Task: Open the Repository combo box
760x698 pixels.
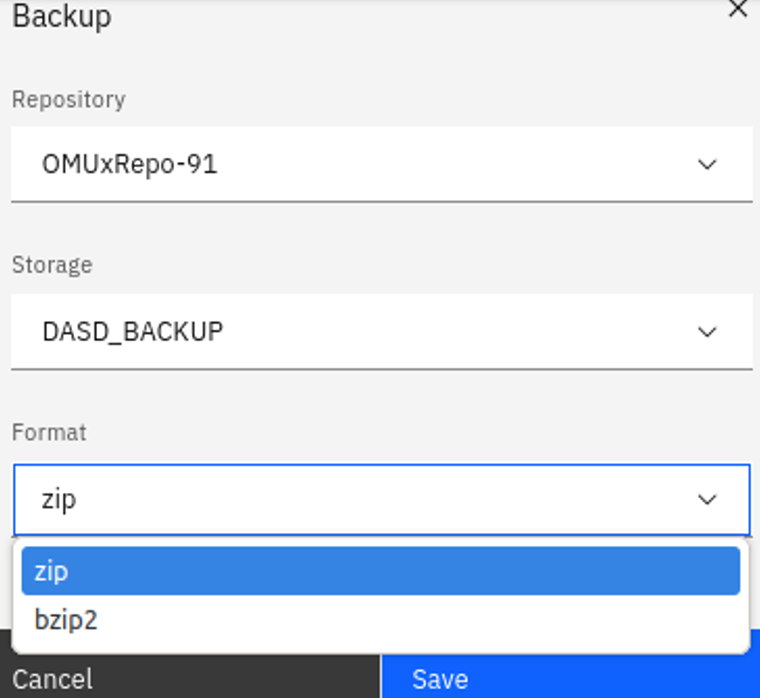Action: 380,164
